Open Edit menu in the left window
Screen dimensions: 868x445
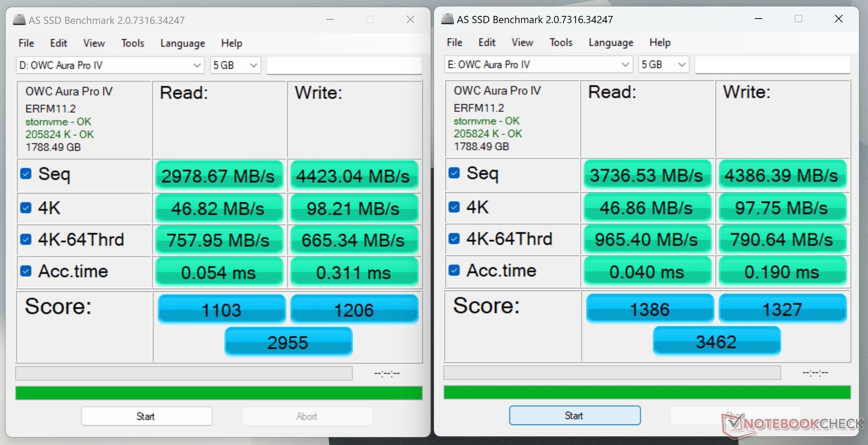click(59, 43)
